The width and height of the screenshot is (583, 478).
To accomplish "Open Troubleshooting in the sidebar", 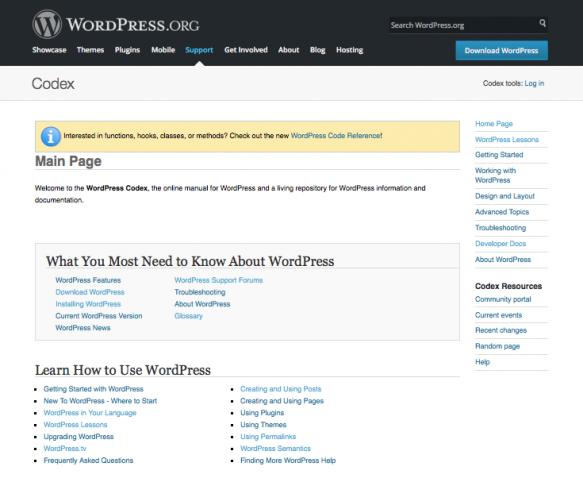I will point(500,228).
